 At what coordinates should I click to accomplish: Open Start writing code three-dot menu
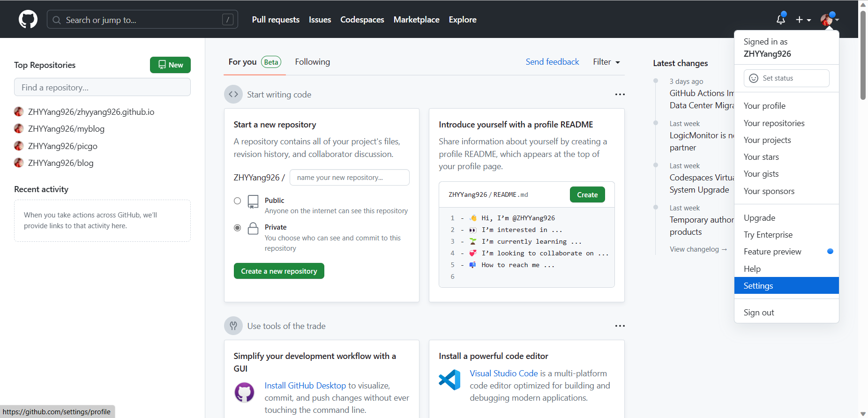point(620,94)
